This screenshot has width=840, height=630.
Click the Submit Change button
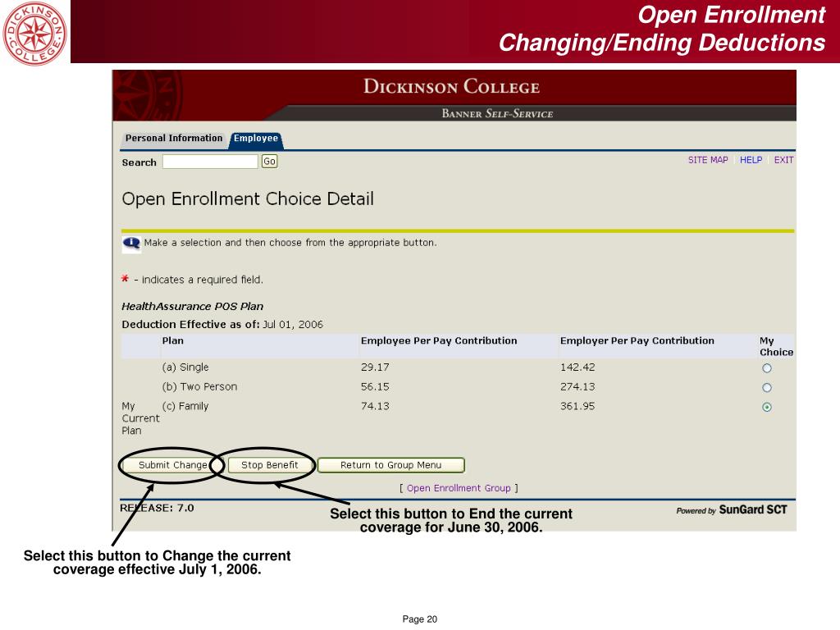pos(172,465)
